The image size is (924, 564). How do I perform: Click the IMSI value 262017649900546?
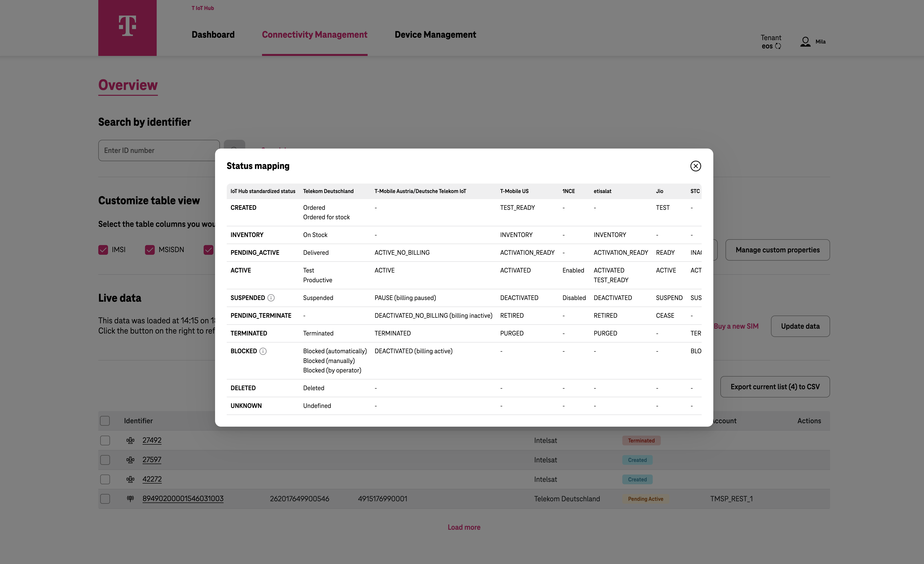(x=299, y=499)
